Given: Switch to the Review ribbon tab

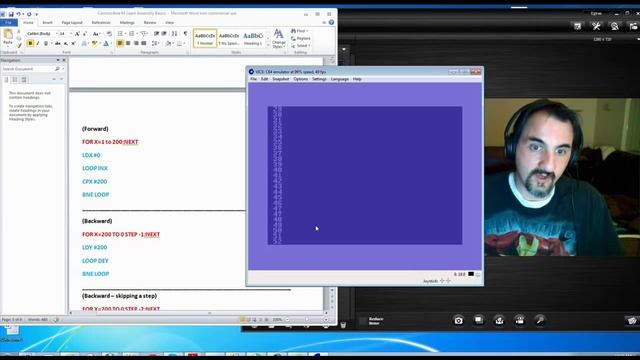Looking at the screenshot, I should point(150,22).
